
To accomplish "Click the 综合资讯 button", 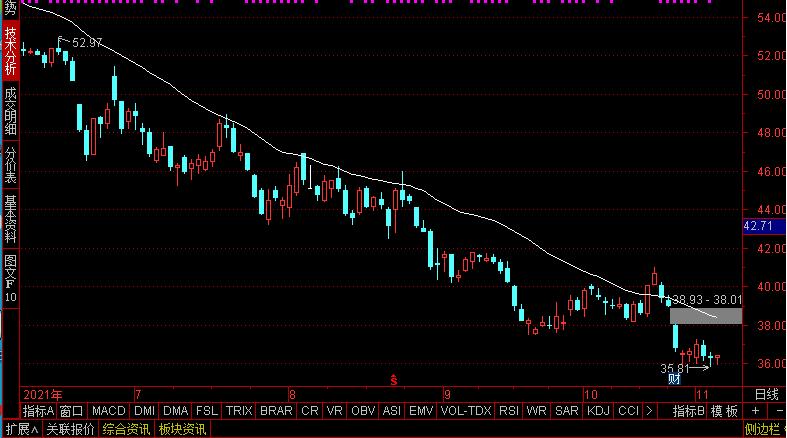I will (x=126, y=429).
